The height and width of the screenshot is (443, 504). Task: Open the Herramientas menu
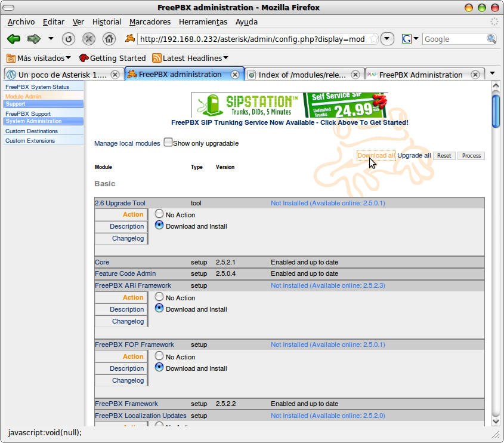(203, 21)
